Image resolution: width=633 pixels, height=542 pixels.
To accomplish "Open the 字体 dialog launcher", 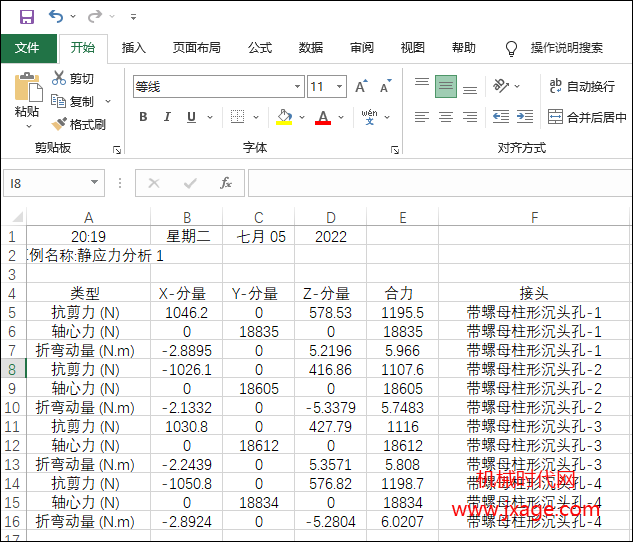I will (395, 151).
